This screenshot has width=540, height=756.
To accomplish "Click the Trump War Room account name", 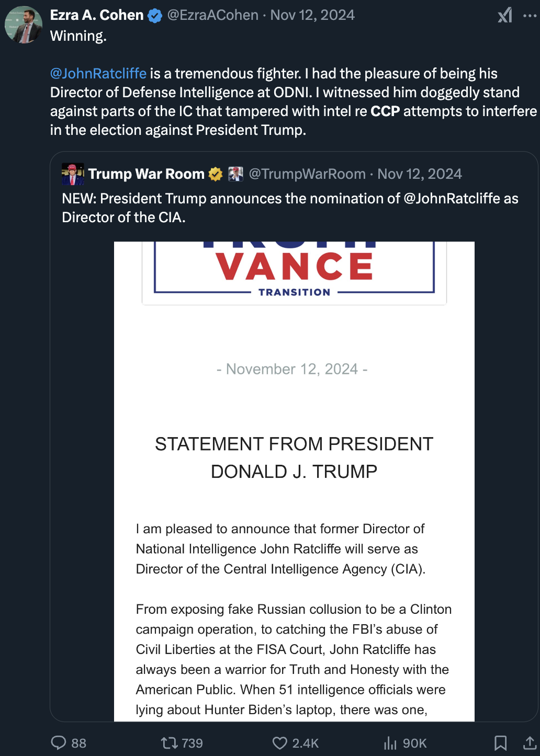I will [x=146, y=174].
